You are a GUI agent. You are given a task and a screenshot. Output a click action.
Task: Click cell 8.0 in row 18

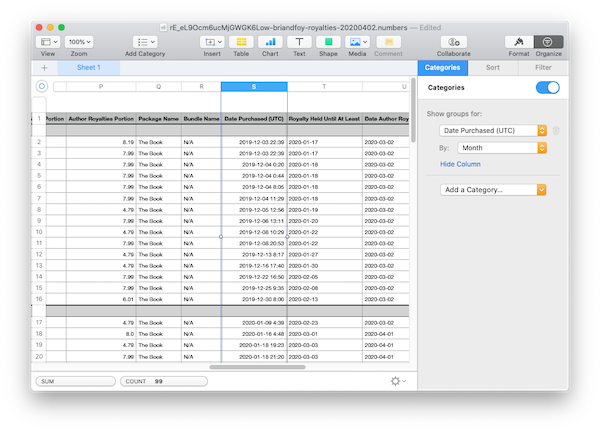(x=101, y=334)
